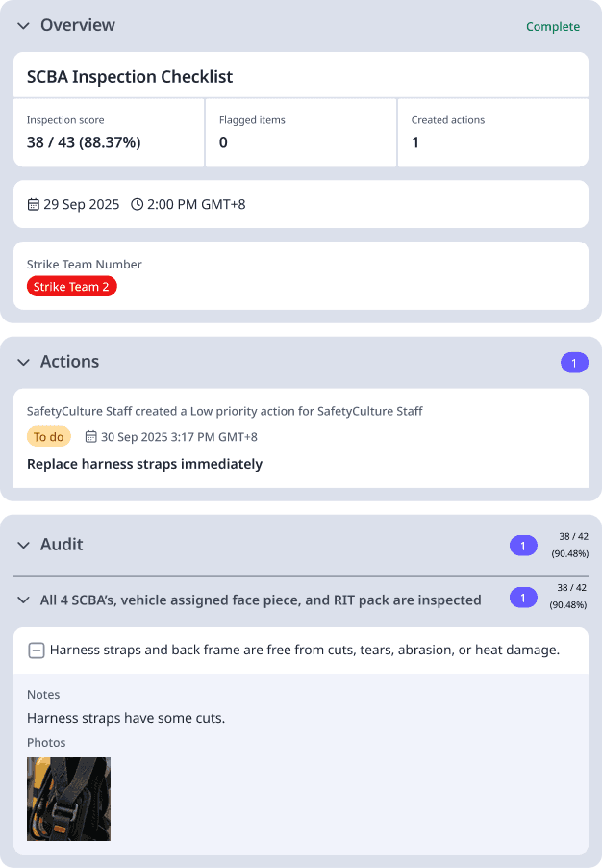Click the Audit section count badge
The height and width of the screenshot is (868, 602).
522,546
